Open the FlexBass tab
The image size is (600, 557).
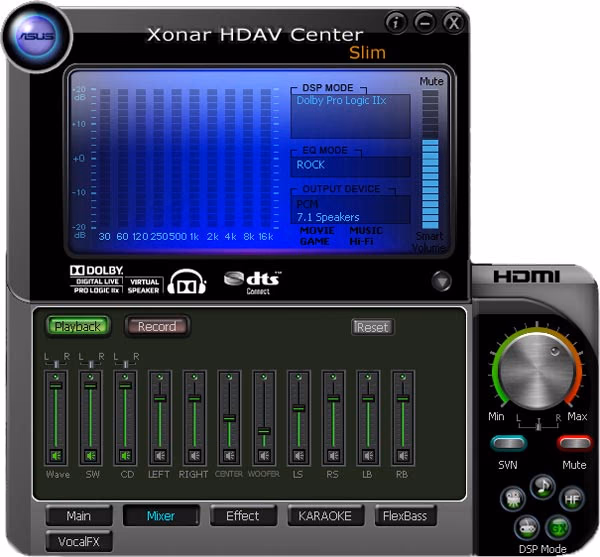[405, 516]
